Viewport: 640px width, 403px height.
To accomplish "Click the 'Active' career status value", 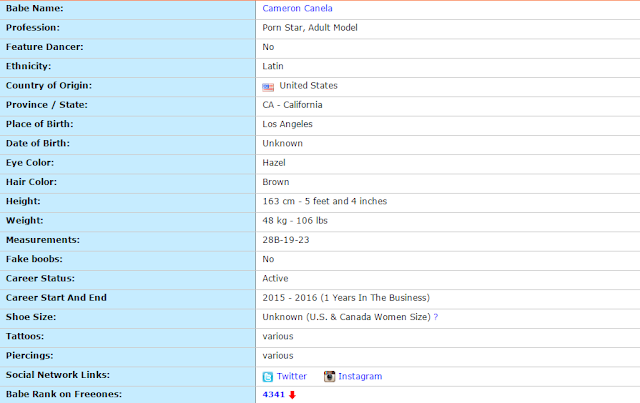I will [275, 278].
